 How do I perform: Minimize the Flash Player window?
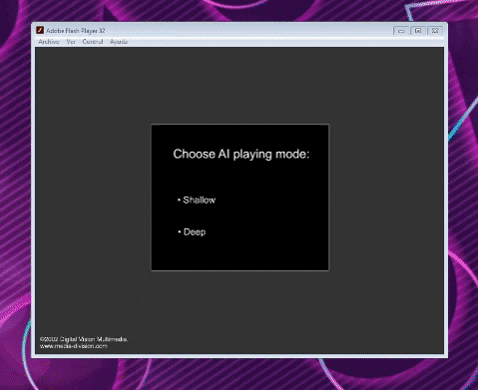401,31
